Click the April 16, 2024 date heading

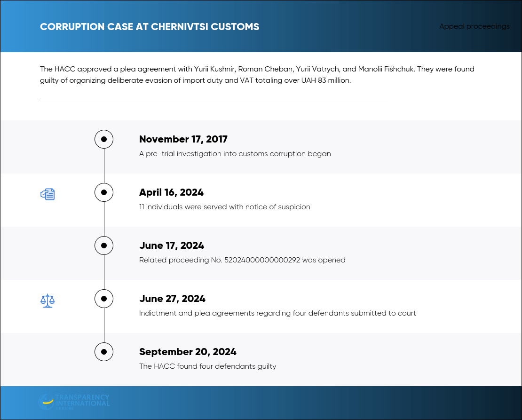click(171, 192)
